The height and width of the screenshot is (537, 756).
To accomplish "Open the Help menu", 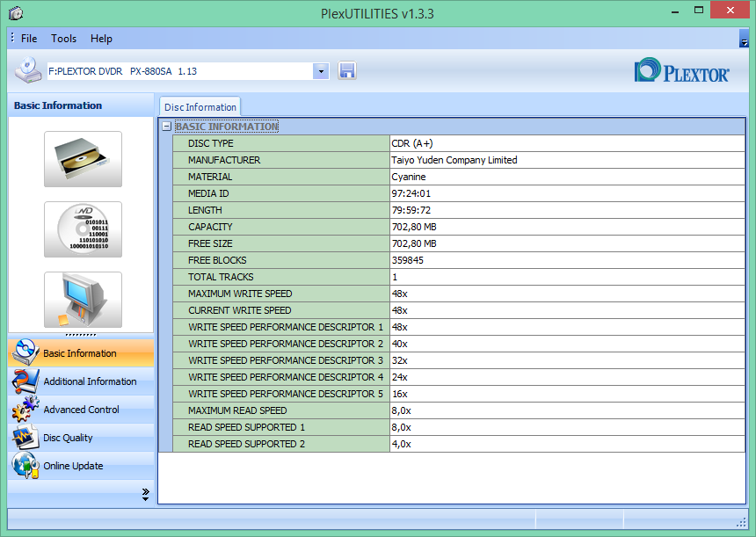I will pyautogui.click(x=101, y=39).
